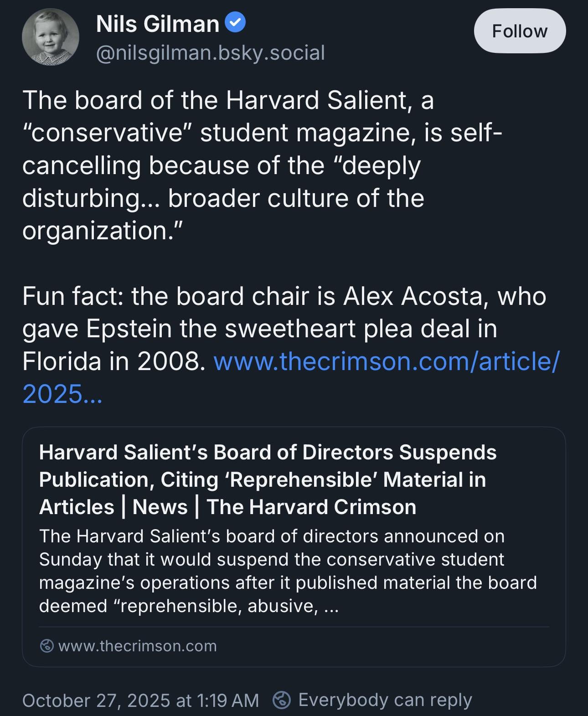This screenshot has height=716, width=588.
Task: Click 'Publication, Citing Reprehensible Material' line in card
Action: tap(262, 480)
